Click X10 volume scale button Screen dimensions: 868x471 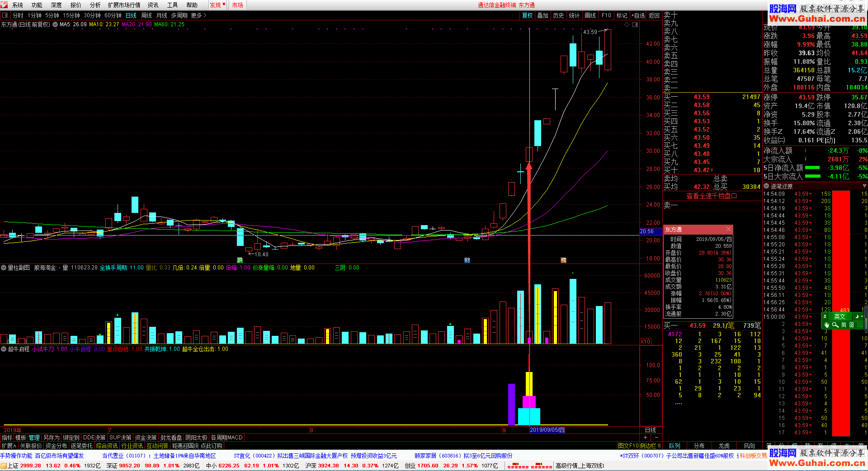[646, 341]
